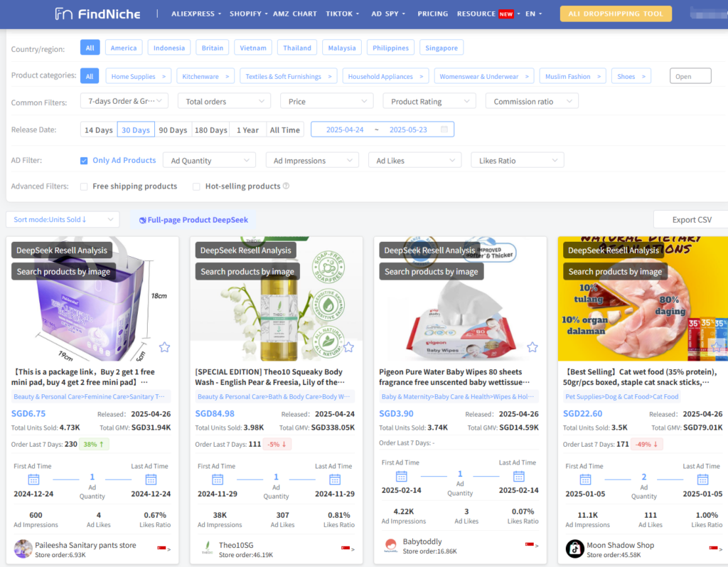Select 14 Days release date tab

tap(99, 129)
